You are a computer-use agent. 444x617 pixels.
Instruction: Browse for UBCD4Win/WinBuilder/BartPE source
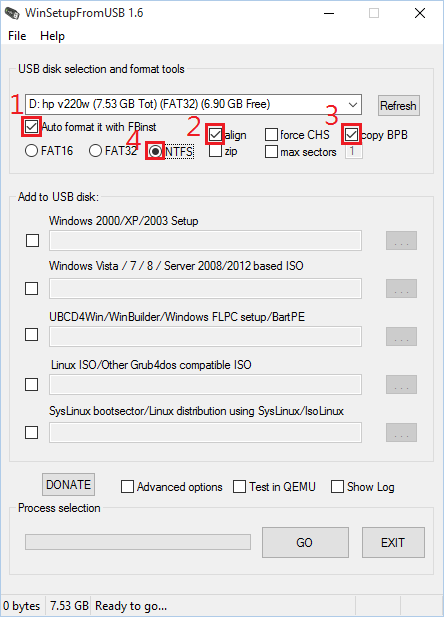tap(401, 336)
